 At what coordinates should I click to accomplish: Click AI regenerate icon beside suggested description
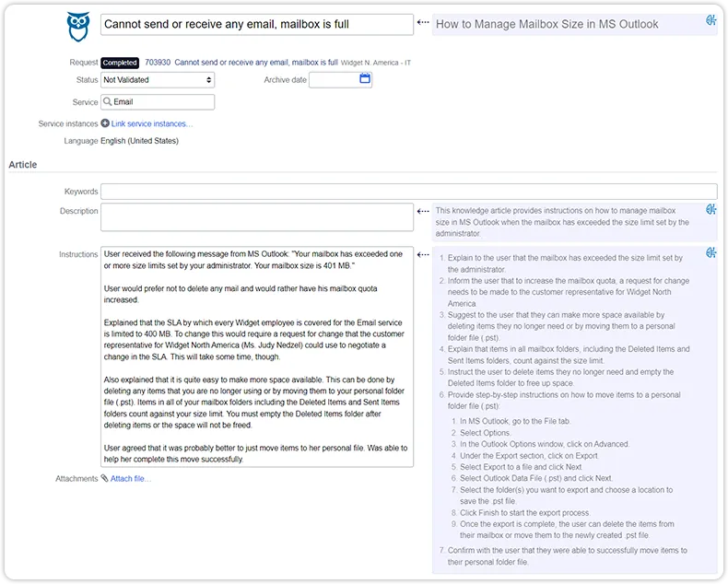[710, 209]
